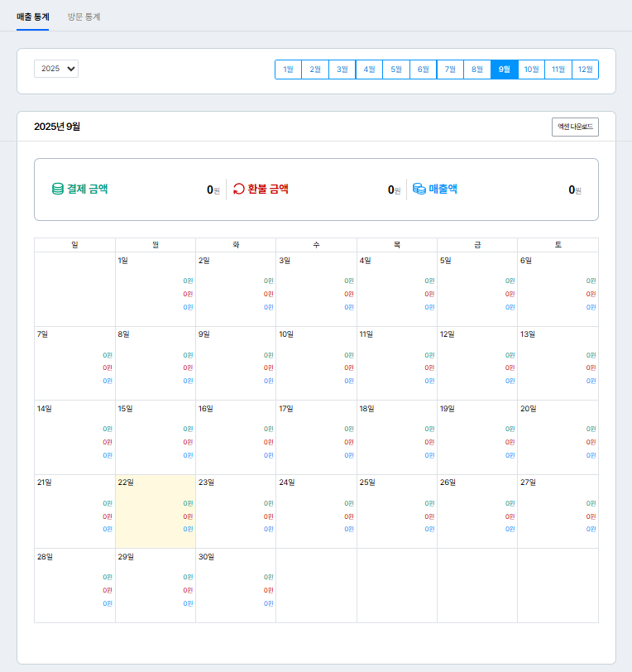Click the 엑셀 다운로드 button
Image resolution: width=632 pixels, height=672 pixels.
point(575,127)
